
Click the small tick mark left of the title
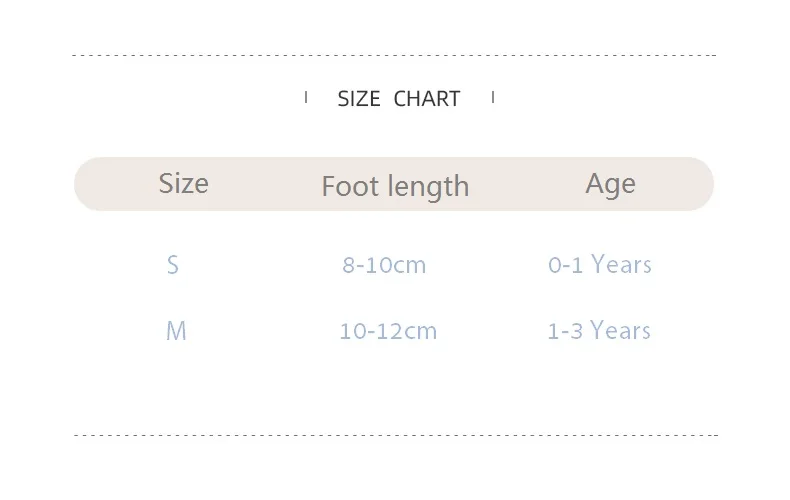(x=306, y=97)
